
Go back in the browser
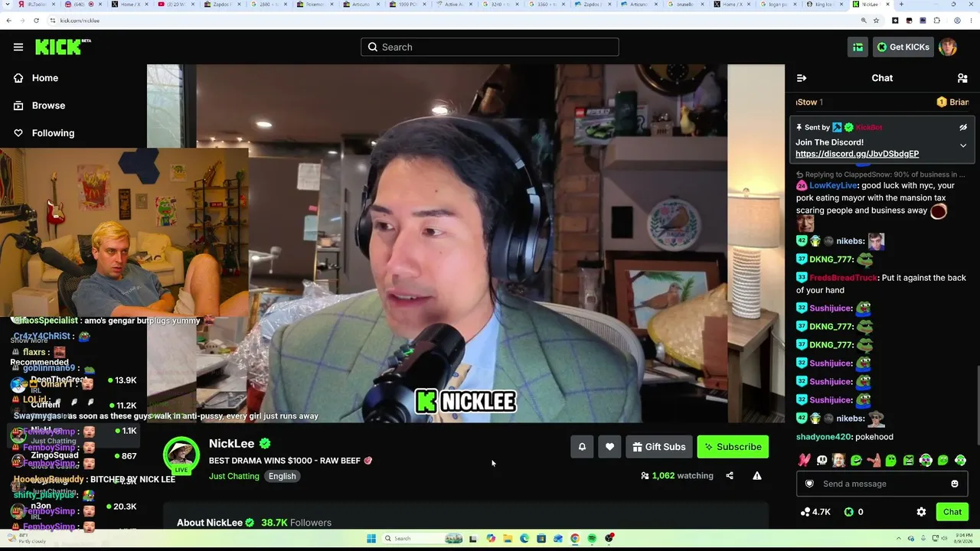pos(8,21)
